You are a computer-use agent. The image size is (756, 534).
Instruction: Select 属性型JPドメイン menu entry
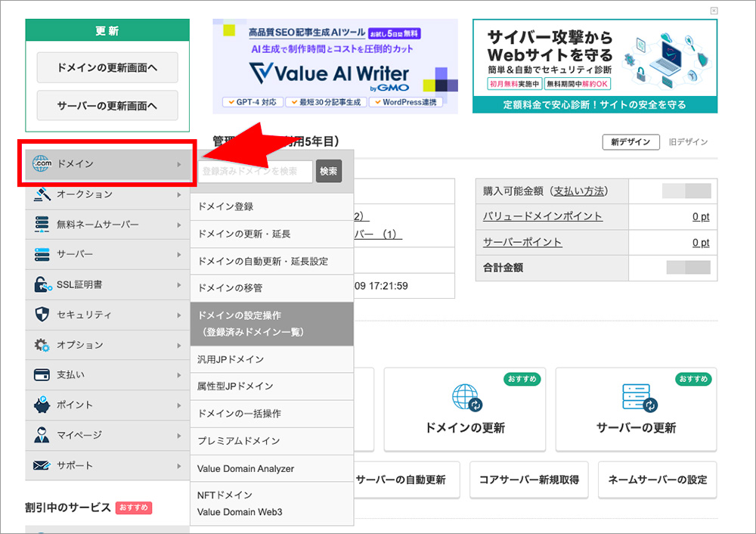point(272,386)
